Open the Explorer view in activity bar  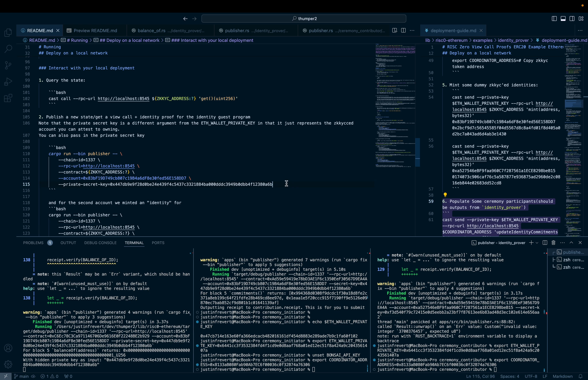pyautogui.click(x=8, y=32)
